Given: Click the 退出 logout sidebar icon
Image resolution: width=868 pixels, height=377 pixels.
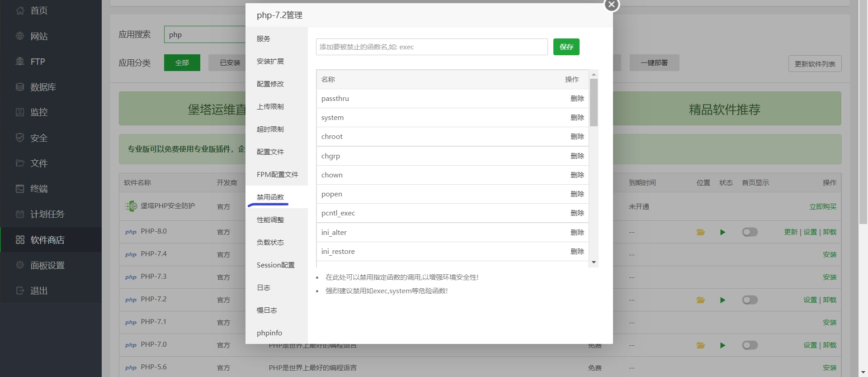Looking at the screenshot, I should pos(20,291).
